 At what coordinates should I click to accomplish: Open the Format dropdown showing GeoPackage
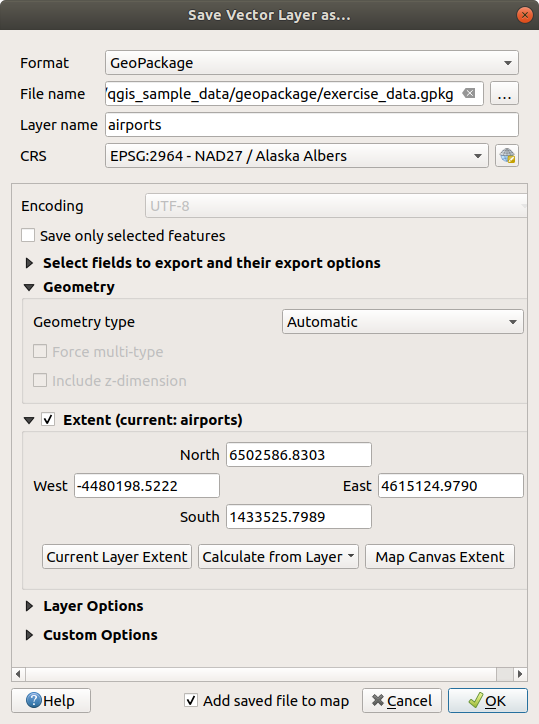[312, 63]
